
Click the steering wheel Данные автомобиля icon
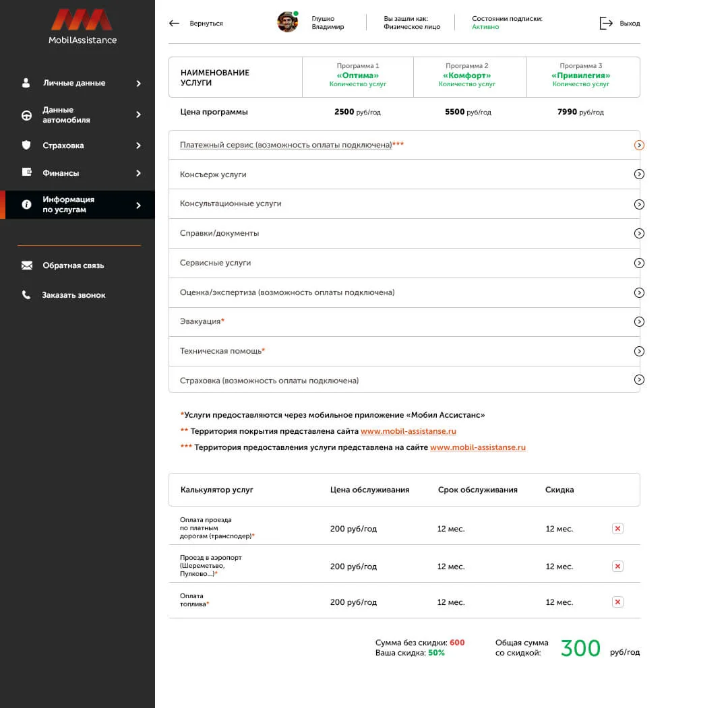[x=26, y=115]
